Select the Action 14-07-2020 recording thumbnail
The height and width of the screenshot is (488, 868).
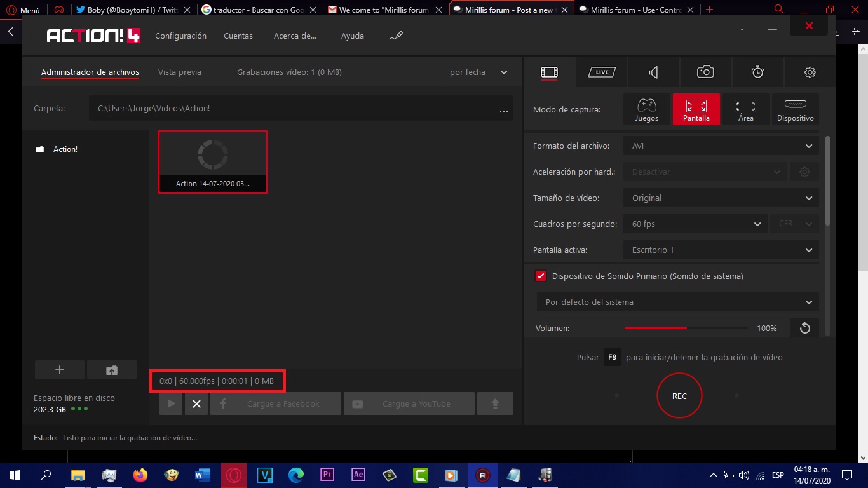click(x=212, y=161)
